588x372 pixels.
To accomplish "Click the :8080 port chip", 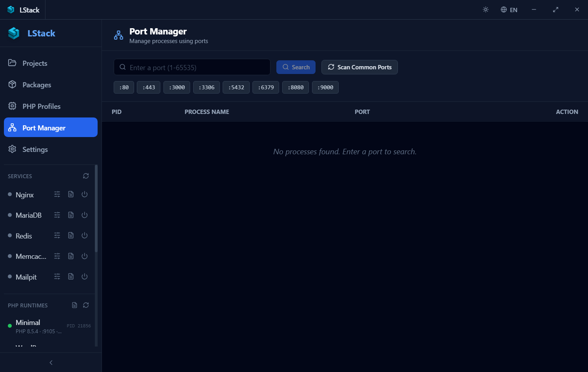I will click(296, 87).
